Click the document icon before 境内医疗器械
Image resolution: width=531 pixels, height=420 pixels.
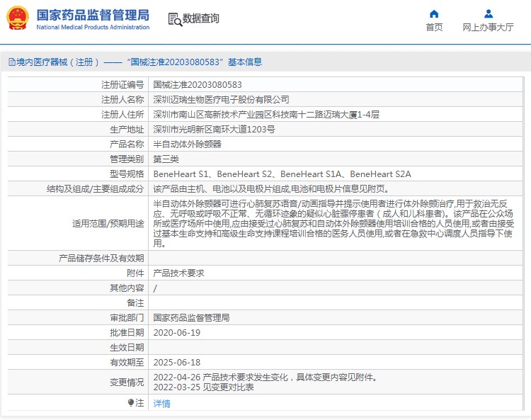pyautogui.click(x=12, y=62)
